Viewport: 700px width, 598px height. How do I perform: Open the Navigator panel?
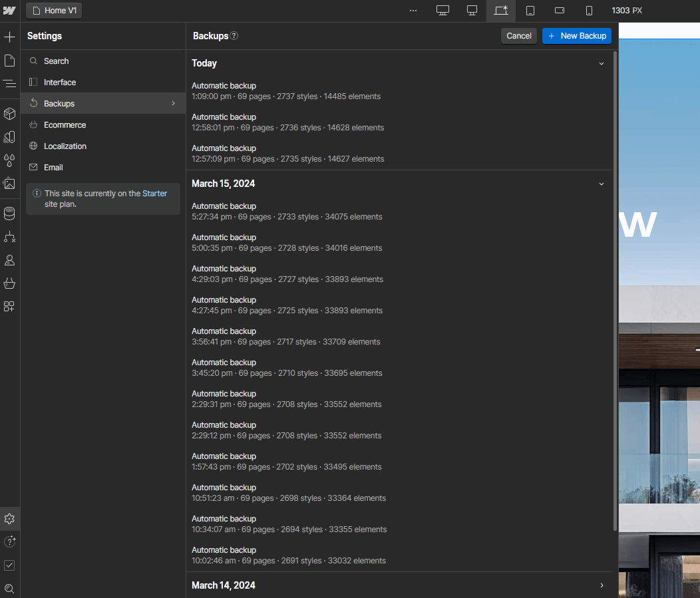tap(9, 84)
